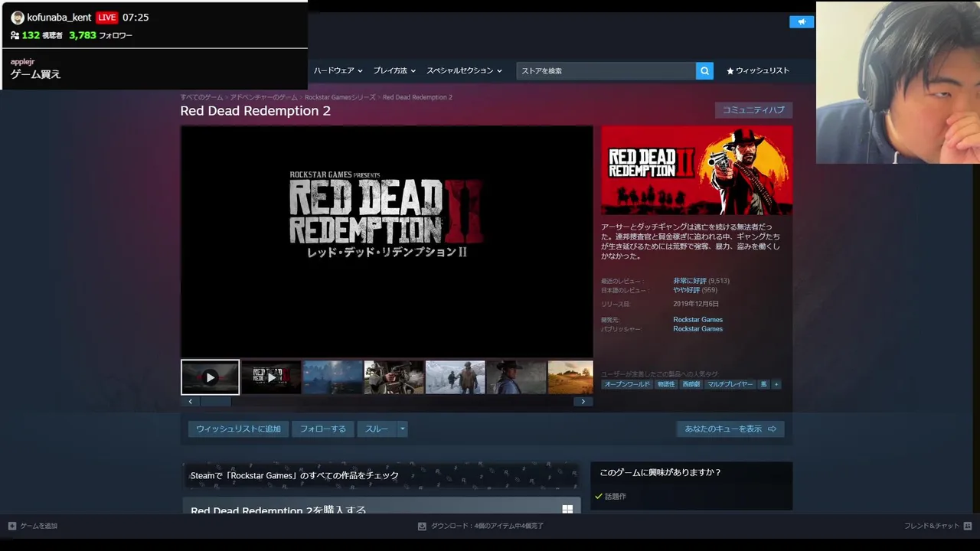Screen dimensions: 980x551
Task: Select the landscape screenshot thumbnail
Action: (332, 377)
